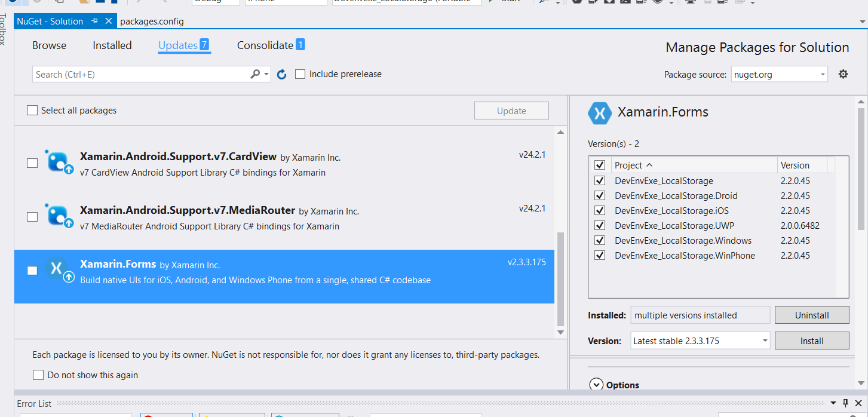Check the Xamarin.Android.Support.v7.MediaRouter package
Viewport: 868px width, 417px height.
click(x=32, y=217)
